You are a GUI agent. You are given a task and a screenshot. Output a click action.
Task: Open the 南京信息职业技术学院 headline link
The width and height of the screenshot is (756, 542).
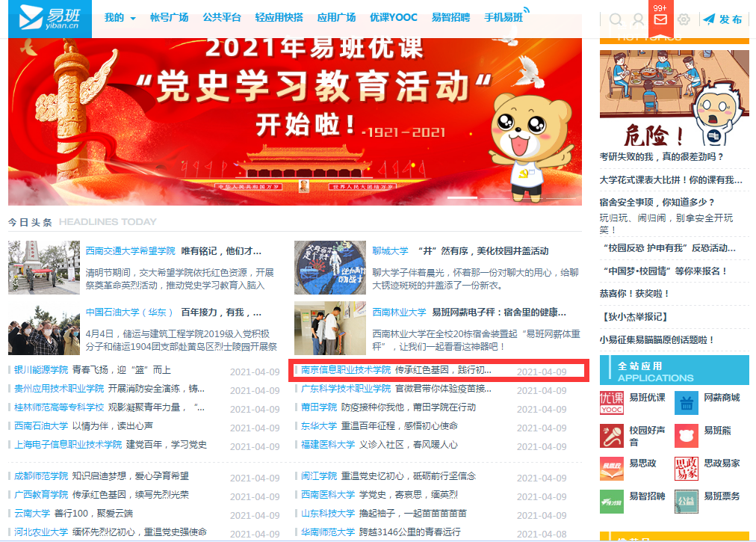346,370
